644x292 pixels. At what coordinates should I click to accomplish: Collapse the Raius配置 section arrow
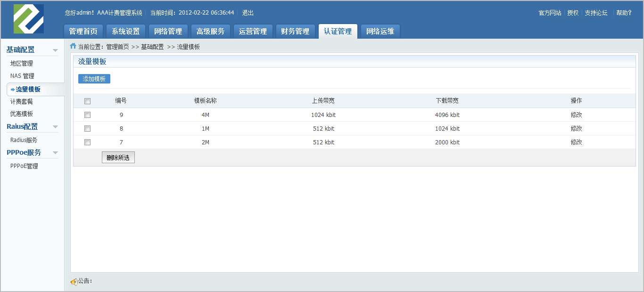55,127
